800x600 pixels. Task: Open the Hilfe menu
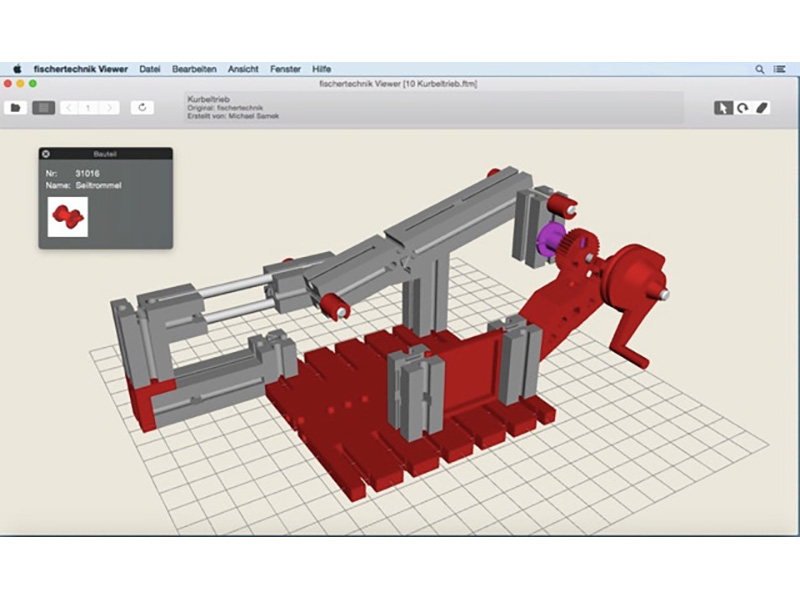[x=321, y=69]
